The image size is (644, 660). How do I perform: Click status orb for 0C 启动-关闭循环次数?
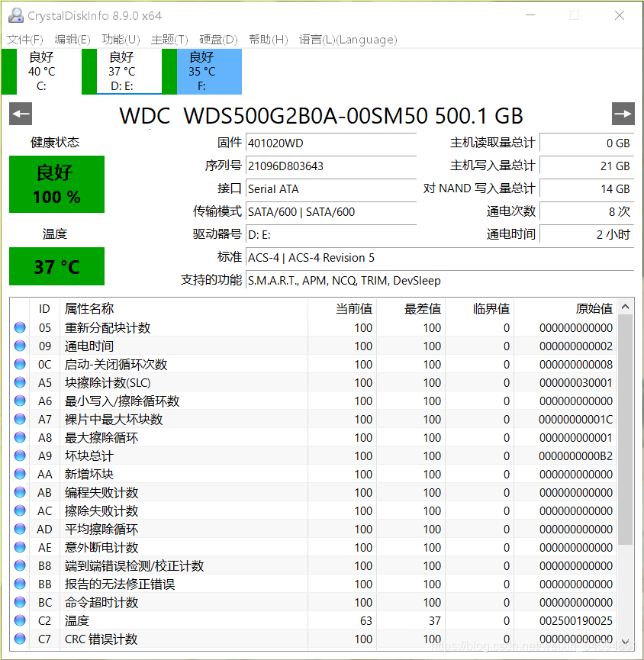20,364
